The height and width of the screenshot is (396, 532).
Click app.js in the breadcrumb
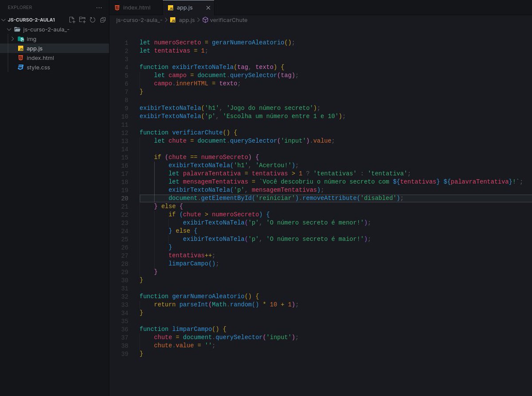pyautogui.click(x=187, y=20)
